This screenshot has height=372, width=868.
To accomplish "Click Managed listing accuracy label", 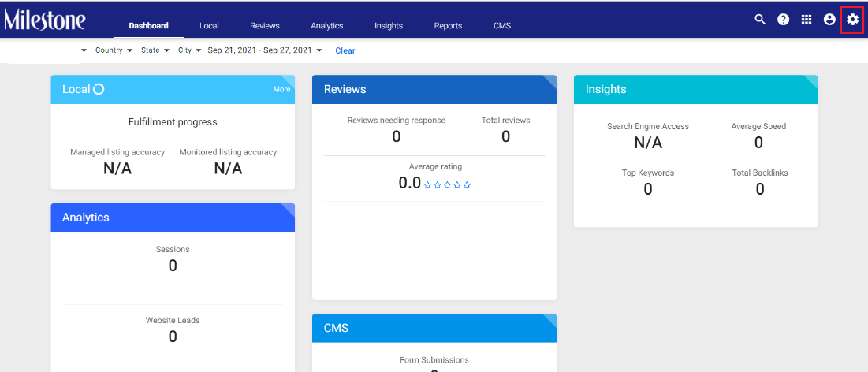I will pos(117,151).
